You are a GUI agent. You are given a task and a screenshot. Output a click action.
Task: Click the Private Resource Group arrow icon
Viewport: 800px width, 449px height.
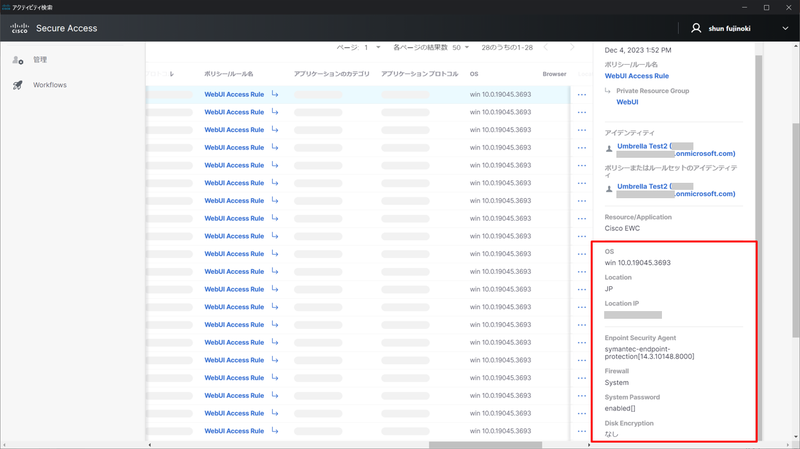[608, 91]
